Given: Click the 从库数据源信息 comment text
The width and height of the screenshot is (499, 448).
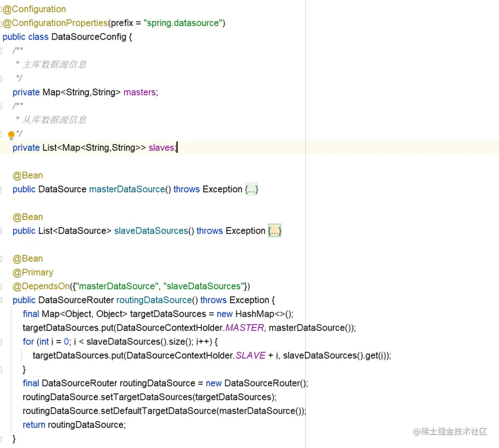Looking at the screenshot, I should 55,120.
